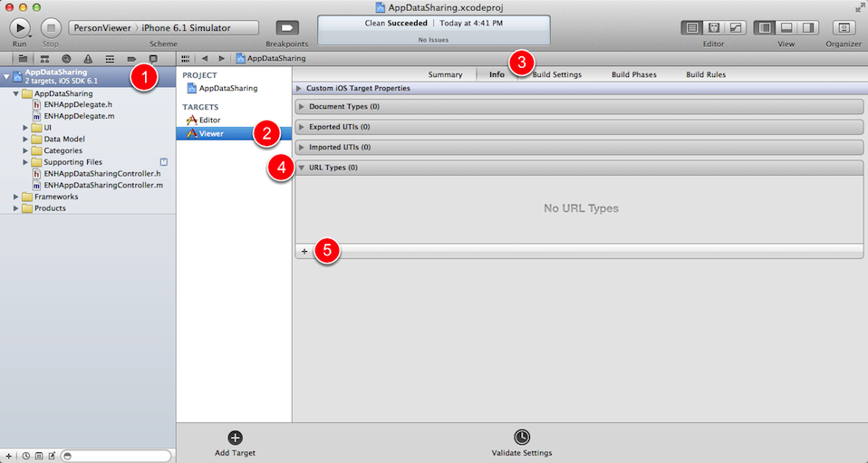Switch to the Summary tab
The image size is (868, 463).
[x=445, y=74]
